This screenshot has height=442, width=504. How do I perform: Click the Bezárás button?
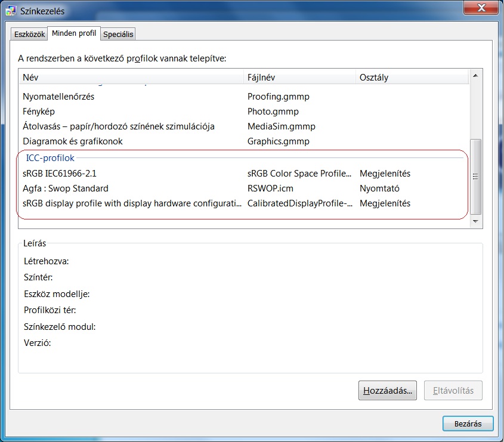coord(468,424)
